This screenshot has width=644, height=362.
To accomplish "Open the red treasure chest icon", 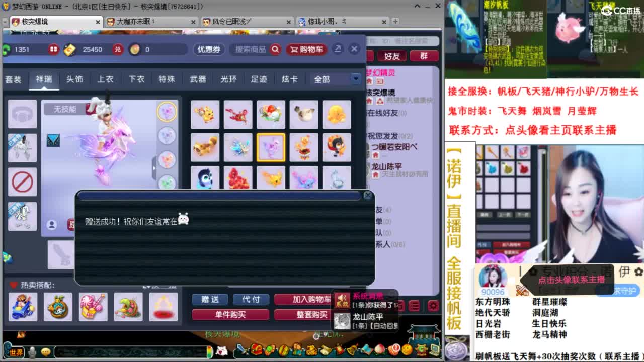I will pyautogui.click(x=256, y=349).
